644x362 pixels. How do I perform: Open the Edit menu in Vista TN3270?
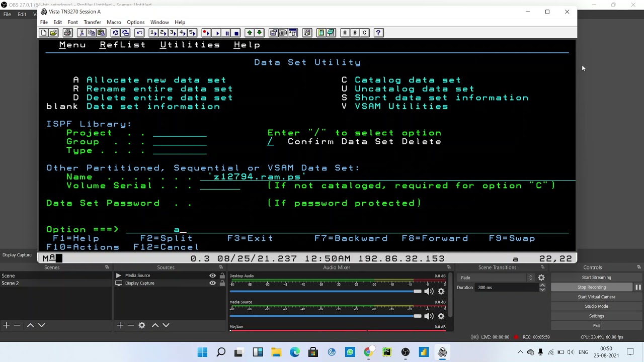[58, 22]
